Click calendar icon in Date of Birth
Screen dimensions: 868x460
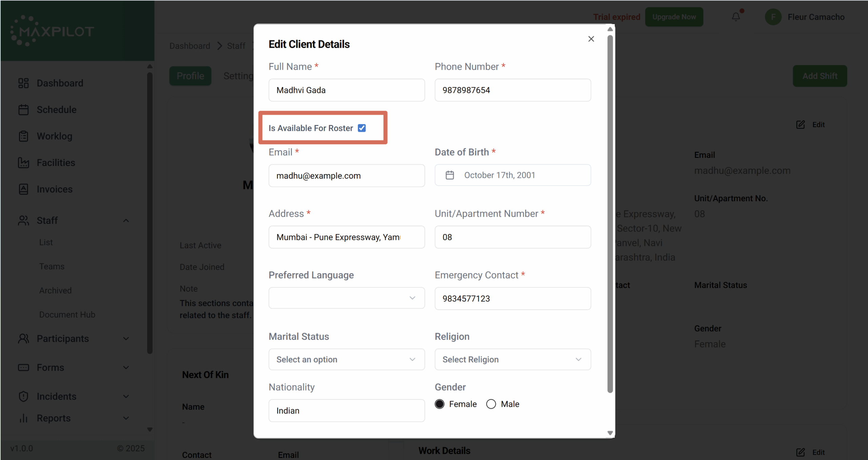(450, 175)
